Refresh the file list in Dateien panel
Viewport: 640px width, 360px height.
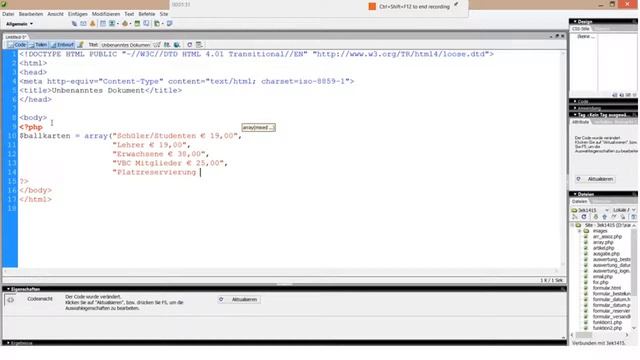point(584,217)
